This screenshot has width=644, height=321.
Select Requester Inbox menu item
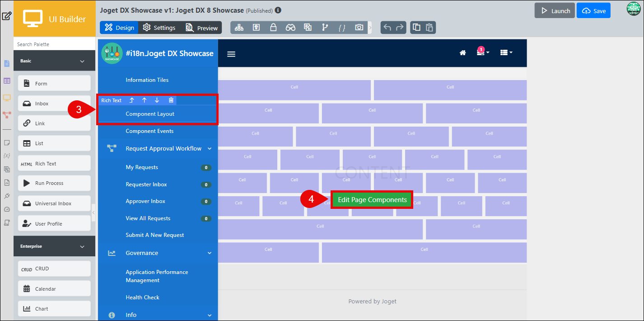(146, 184)
